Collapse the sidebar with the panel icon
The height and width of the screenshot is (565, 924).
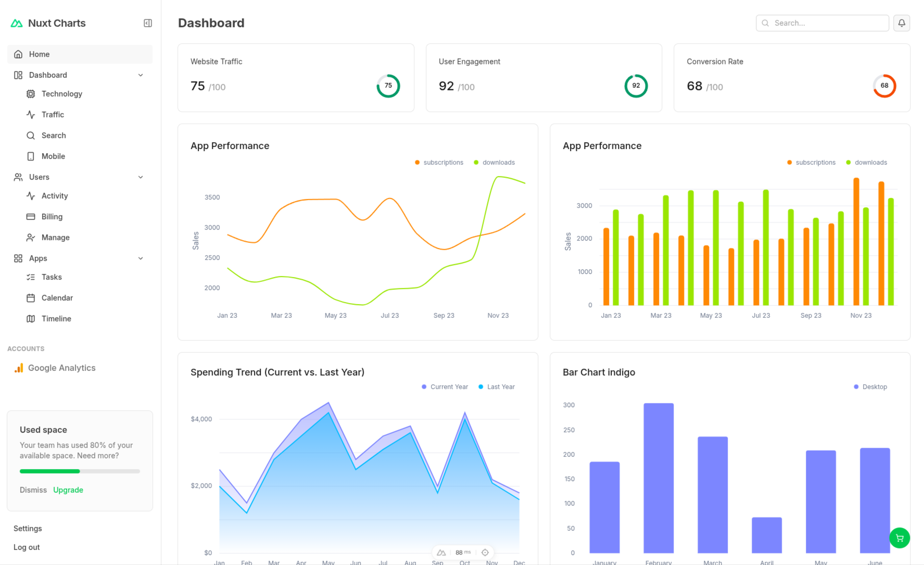148,23
